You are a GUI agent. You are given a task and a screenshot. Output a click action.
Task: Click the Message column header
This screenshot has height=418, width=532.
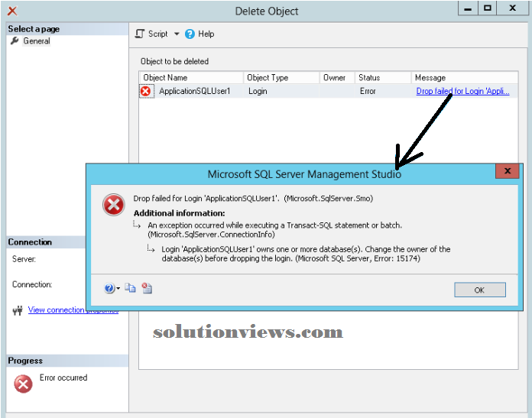pos(465,78)
